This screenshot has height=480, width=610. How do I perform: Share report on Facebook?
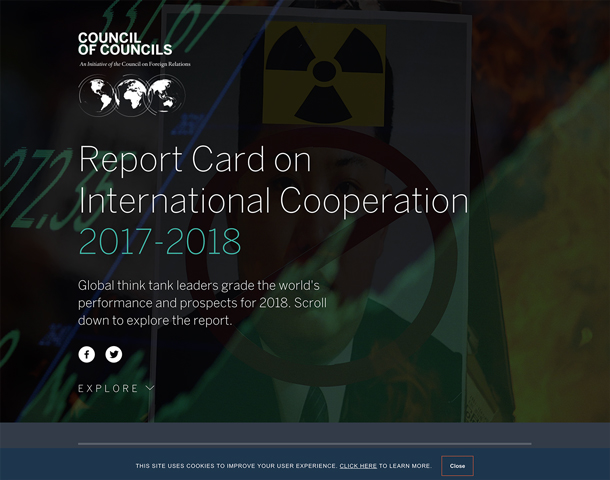pos(86,354)
